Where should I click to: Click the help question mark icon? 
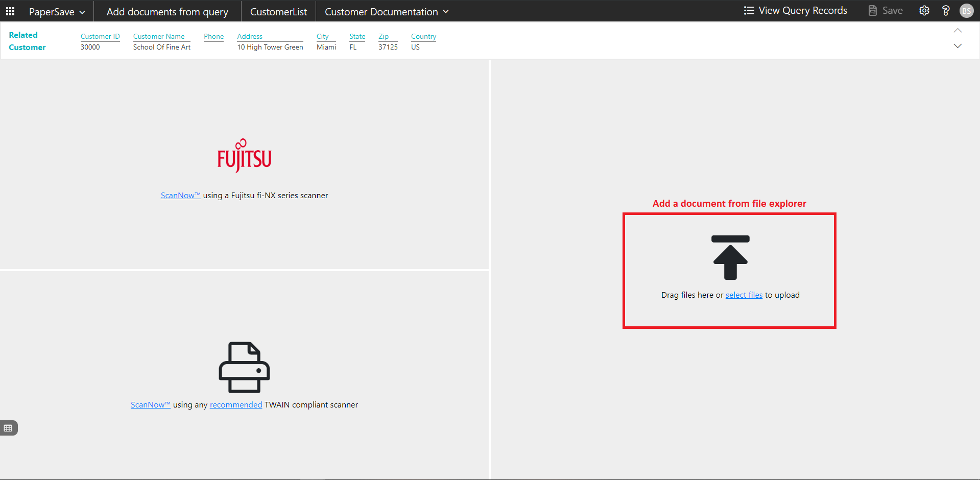pos(945,11)
